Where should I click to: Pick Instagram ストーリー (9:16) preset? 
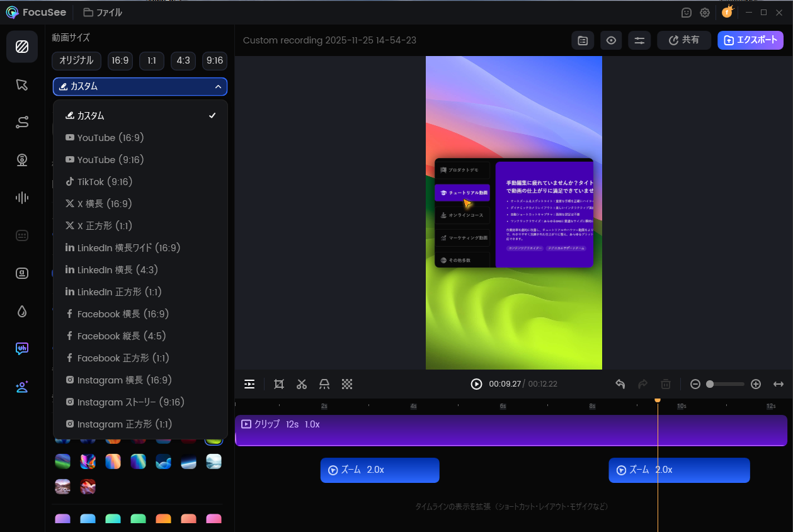[x=130, y=402]
